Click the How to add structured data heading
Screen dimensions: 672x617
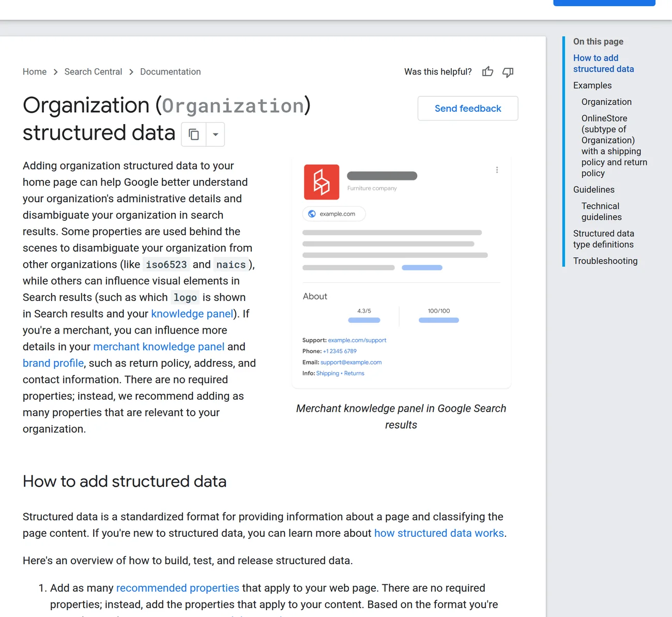125,481
